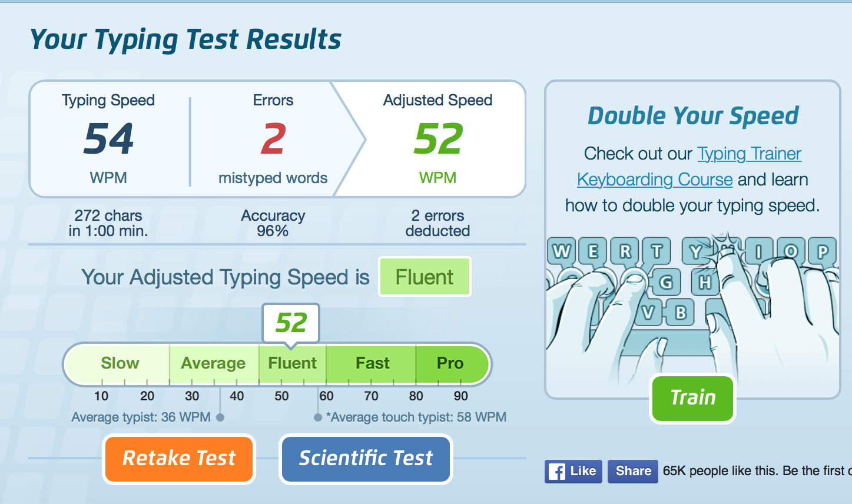Click the 52 score callout above scale
Screen dimensions: 852x504
click(x=291, y=323)
